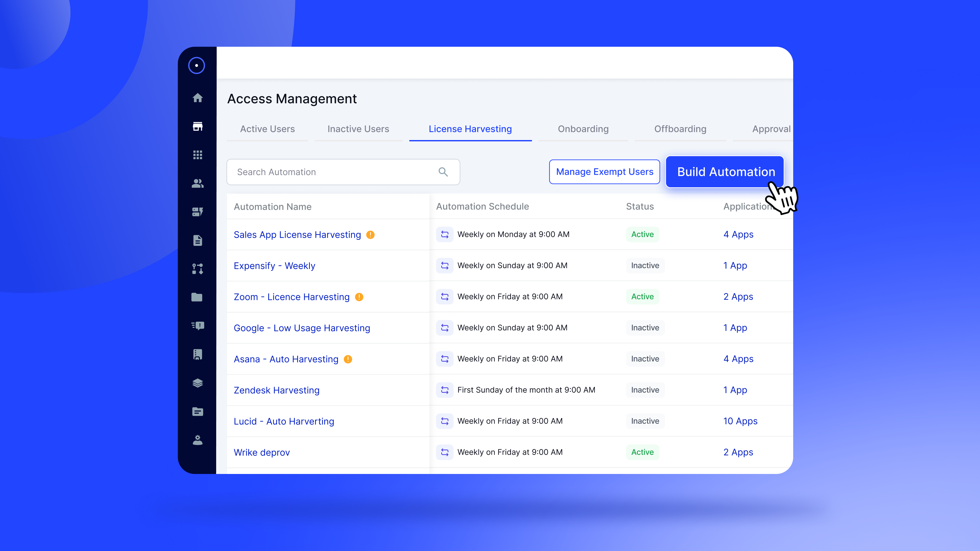Screen dimensions: 980x551
Task: Click the recurrence icon in the Zendesk Harvesting row
Action: (444, 390)
